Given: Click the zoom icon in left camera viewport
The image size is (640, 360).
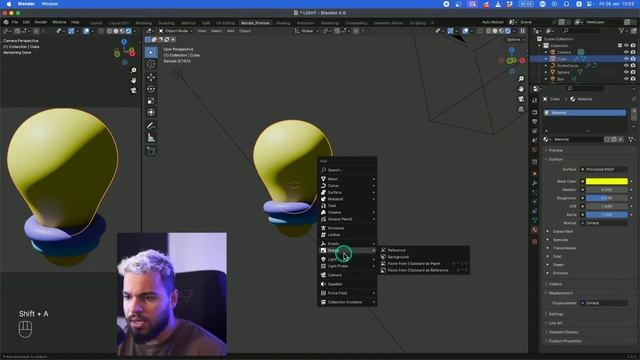Looking at the screenshot, I should coord(133,70).
